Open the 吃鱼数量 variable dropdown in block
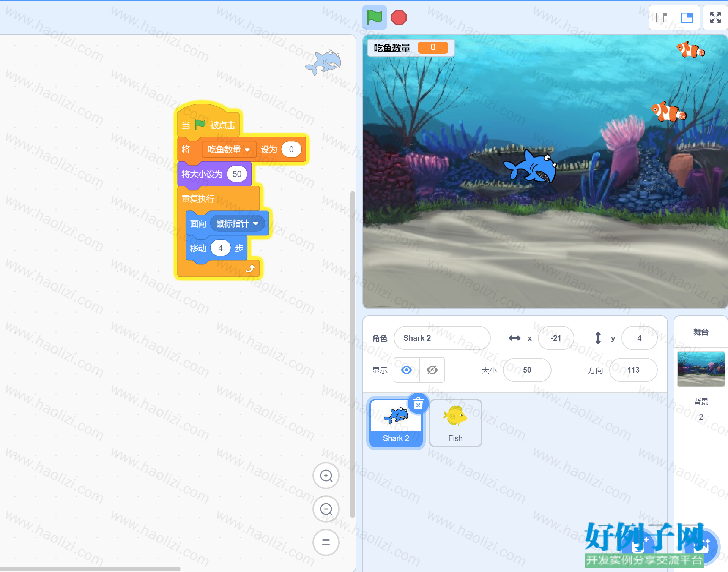Viewport: 728px width, 572px height. (x=229, y=149)
